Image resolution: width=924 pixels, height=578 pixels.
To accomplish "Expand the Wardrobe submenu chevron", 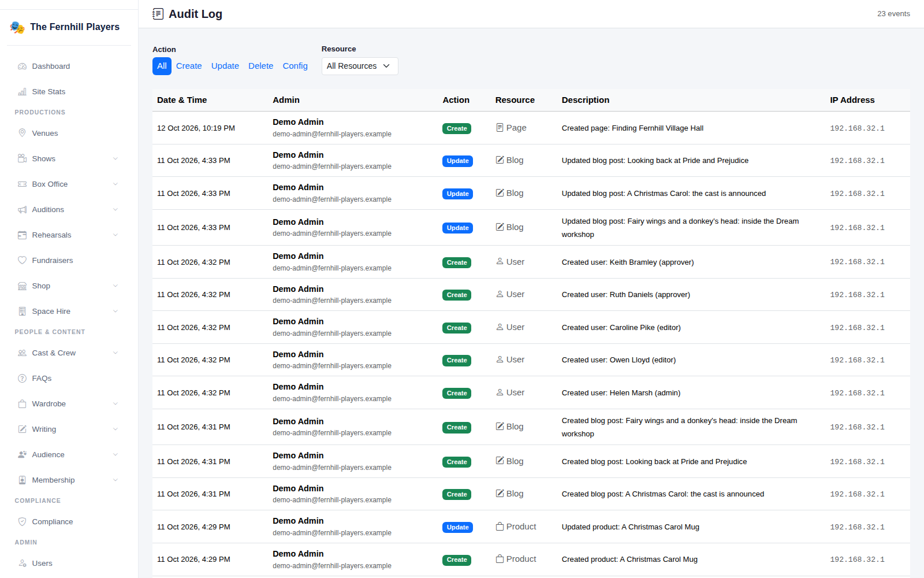I will pos(115,404).
